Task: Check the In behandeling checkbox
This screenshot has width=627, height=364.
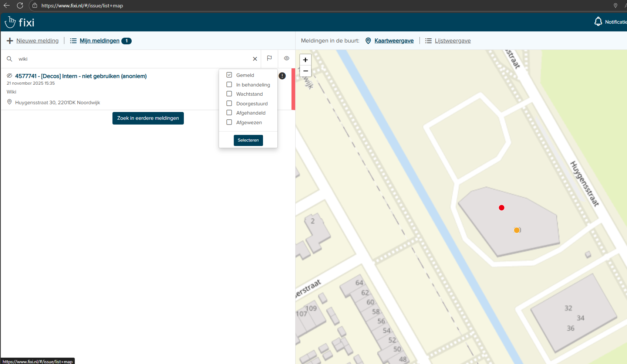Action: [x=229, y=85]
